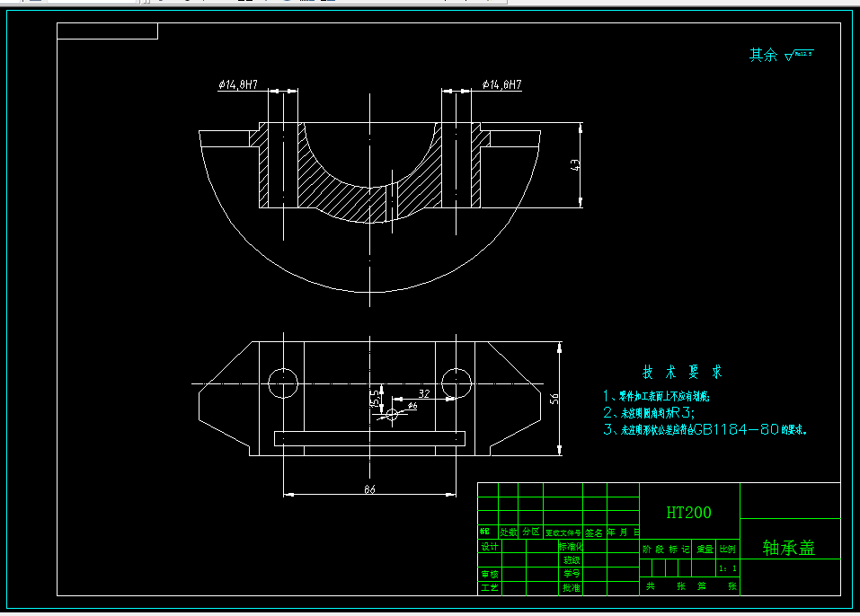Click the 工艺 row label
The image size is (860, 616).
coord(490,587)
